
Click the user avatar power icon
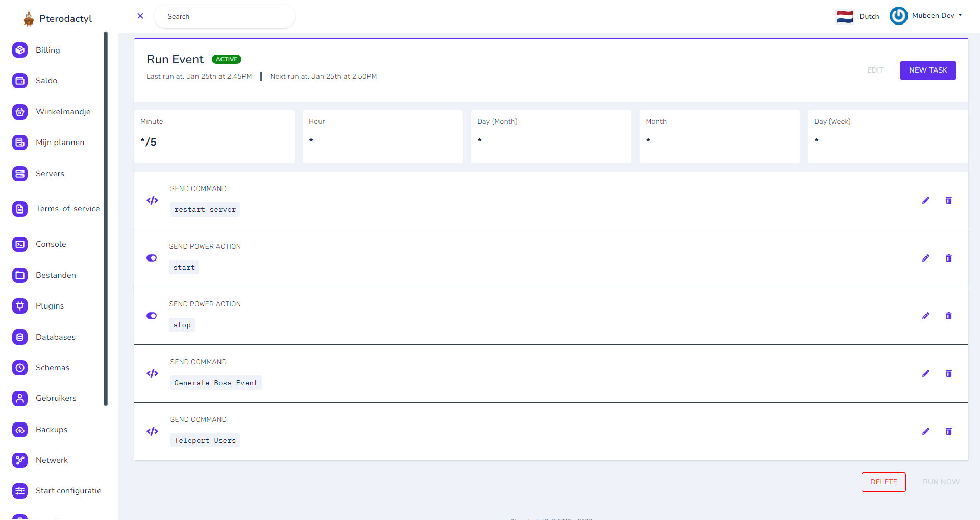tap(898, 16)
